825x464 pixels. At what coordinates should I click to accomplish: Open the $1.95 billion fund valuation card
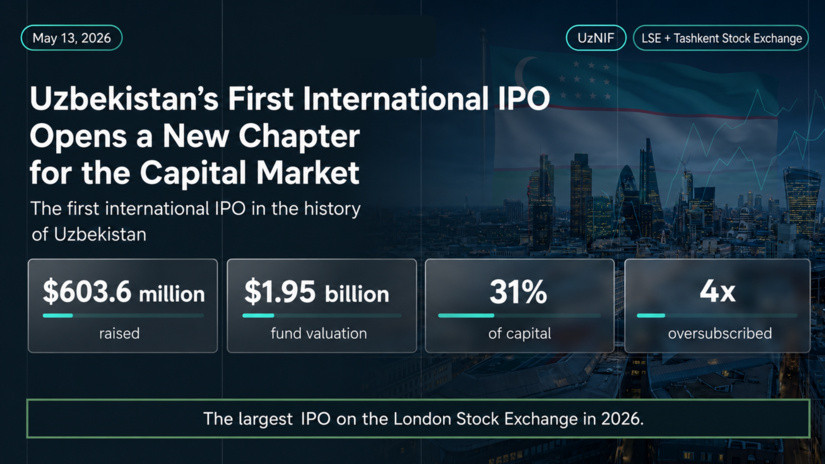(321, 306)
